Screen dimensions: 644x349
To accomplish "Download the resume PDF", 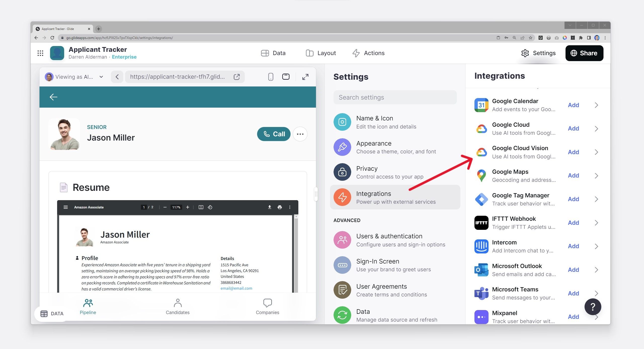I will pos(269,207).
